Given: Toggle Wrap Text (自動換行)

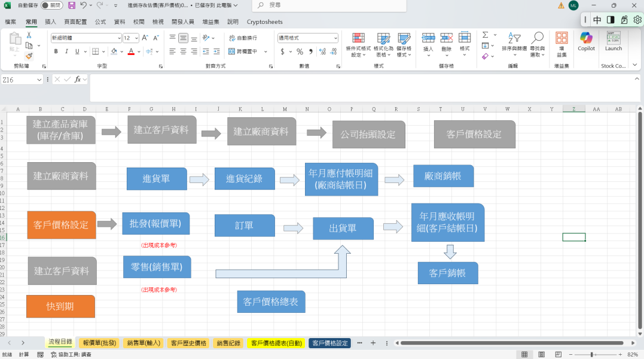Looking at the screenshot, I should click(243, 38).
